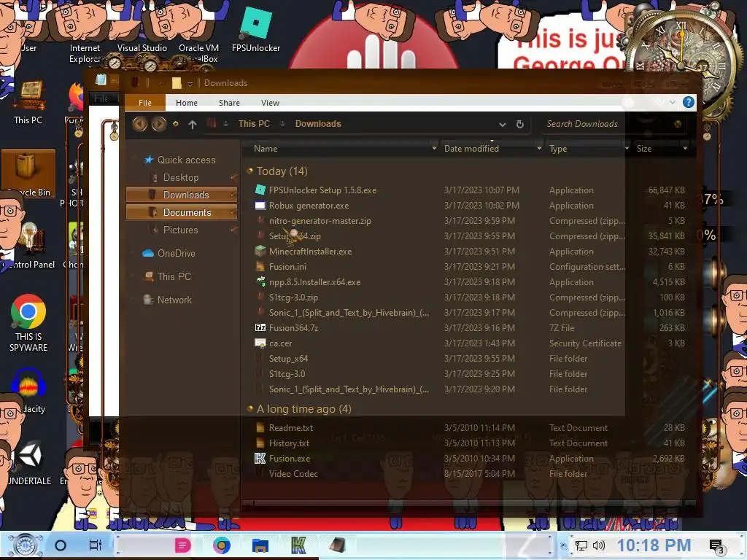The height and width of the screenshot is (560, 747).
Task: Collapse the Today (14) group
Action: click(249, 171)
